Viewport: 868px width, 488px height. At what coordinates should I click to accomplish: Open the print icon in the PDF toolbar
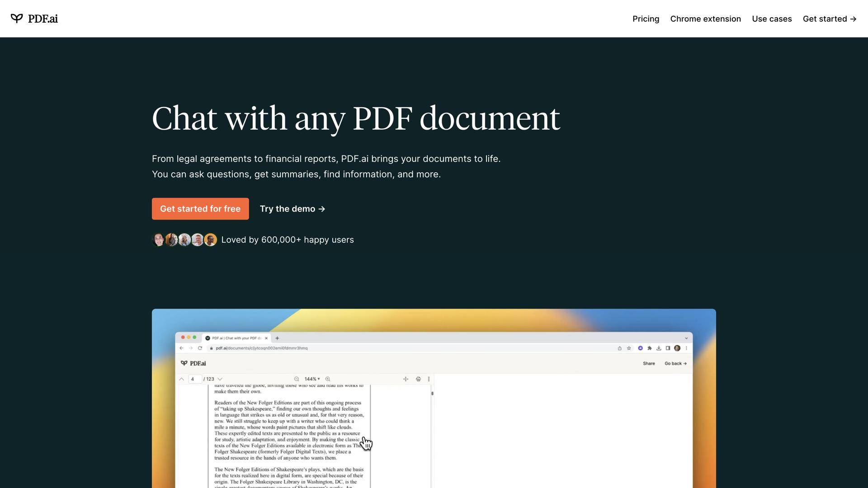tap(418, 380)
